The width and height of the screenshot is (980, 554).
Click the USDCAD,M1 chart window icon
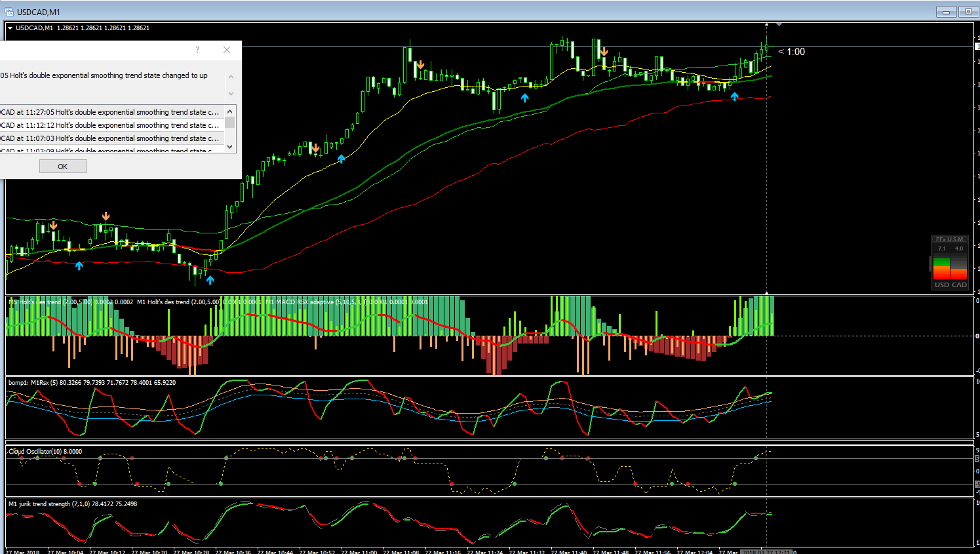[x=9, y=12]
